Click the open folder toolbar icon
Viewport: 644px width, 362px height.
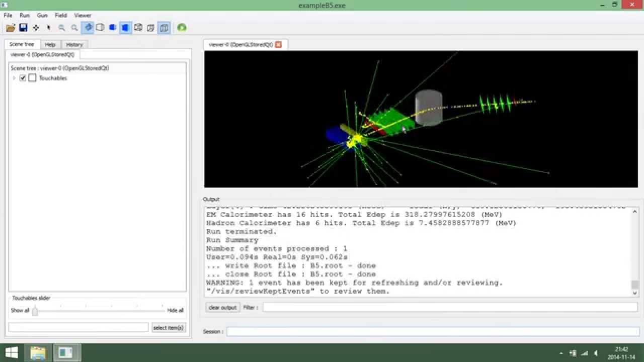pyautogui.click(x=11, y=28)
